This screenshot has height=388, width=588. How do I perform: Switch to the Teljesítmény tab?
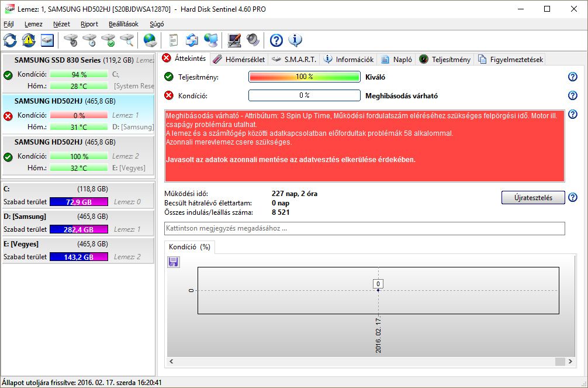click(445, 59)
